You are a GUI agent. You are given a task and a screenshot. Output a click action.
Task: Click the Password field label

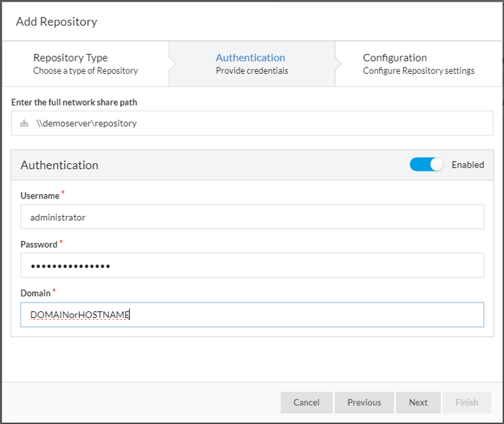39,245
